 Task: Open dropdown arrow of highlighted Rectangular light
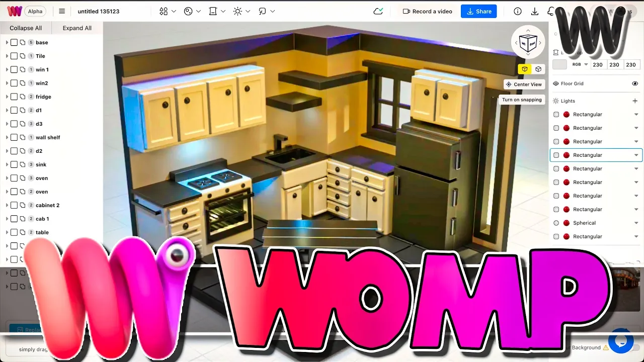coord(636,155)
